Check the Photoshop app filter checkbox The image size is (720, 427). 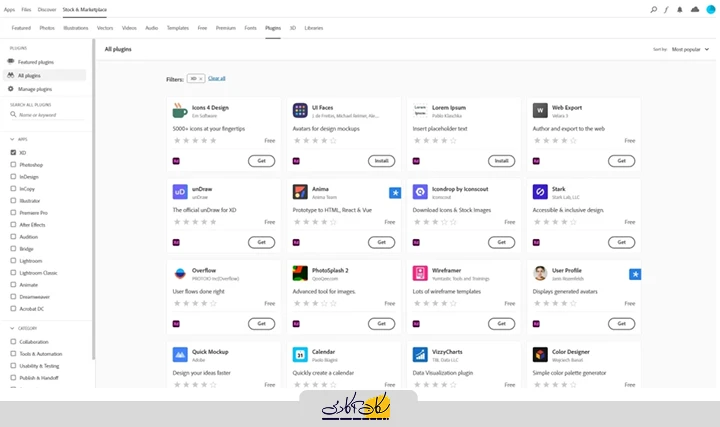(12, 164)
